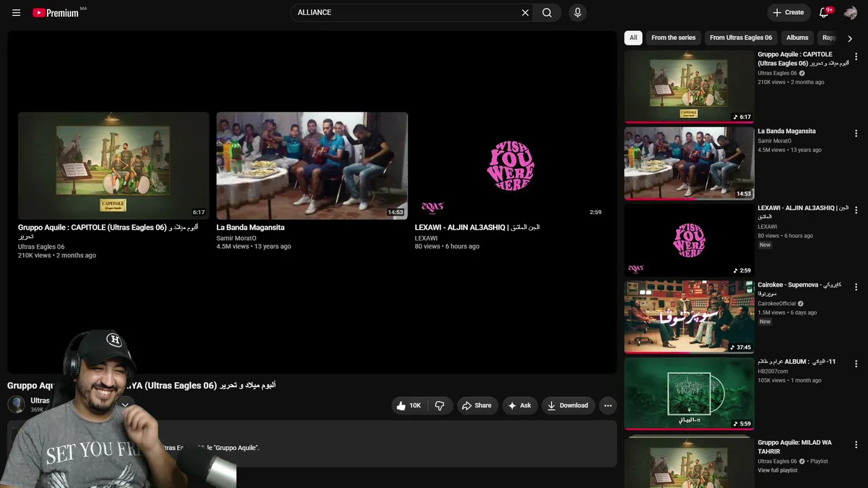The width and height of the screenshot is (868, 488).
Task: Share the current video
Action: (x=477, y=405)
